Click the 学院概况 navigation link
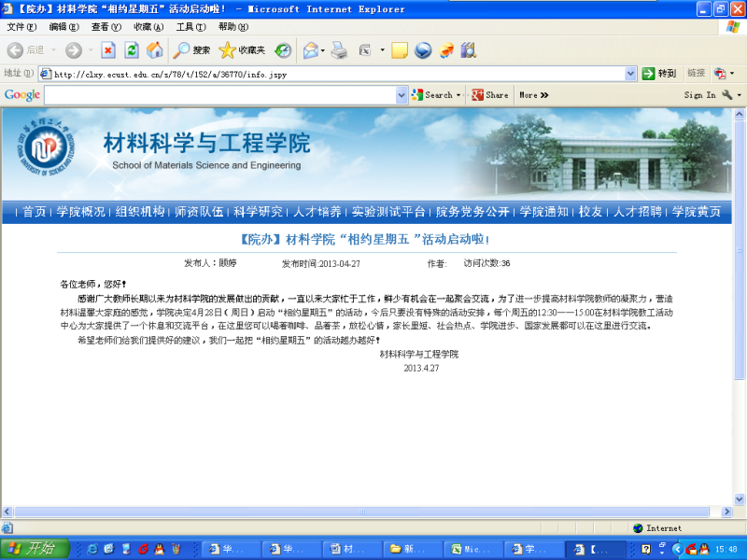The image size is (747, 560). [x=80, y=212]
